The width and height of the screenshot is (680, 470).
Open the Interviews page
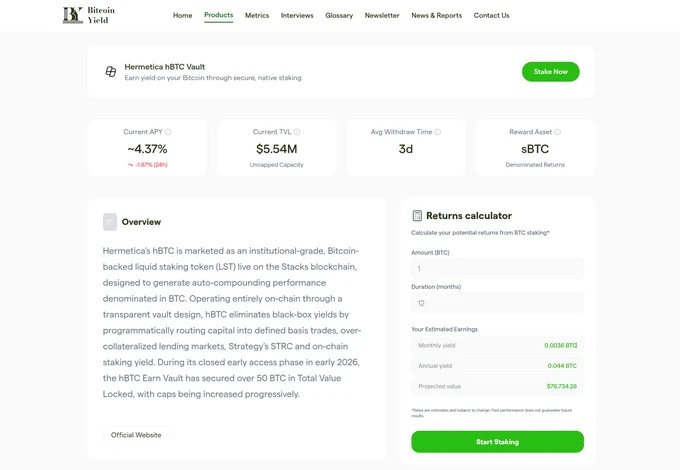click(x=297, y=15)
